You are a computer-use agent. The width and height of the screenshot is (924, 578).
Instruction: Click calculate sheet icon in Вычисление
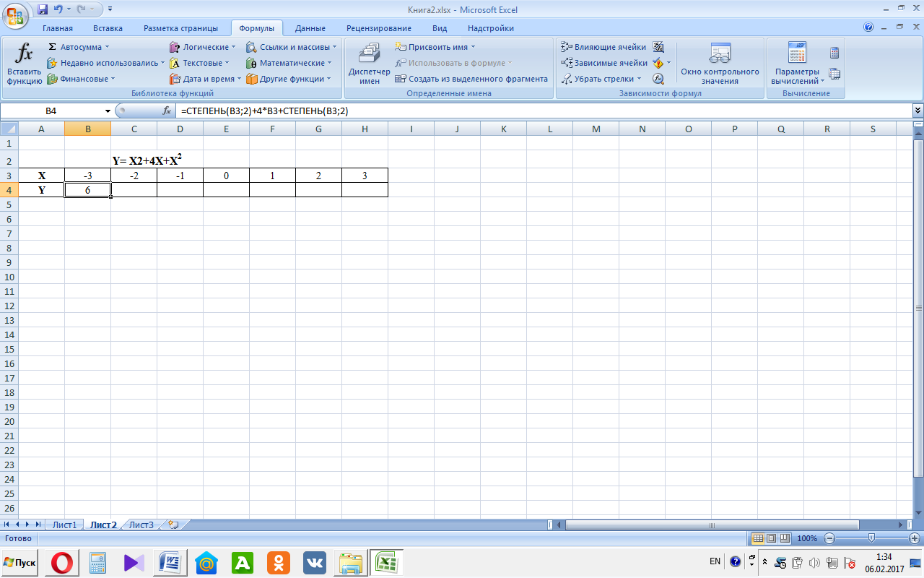[834, 73]
